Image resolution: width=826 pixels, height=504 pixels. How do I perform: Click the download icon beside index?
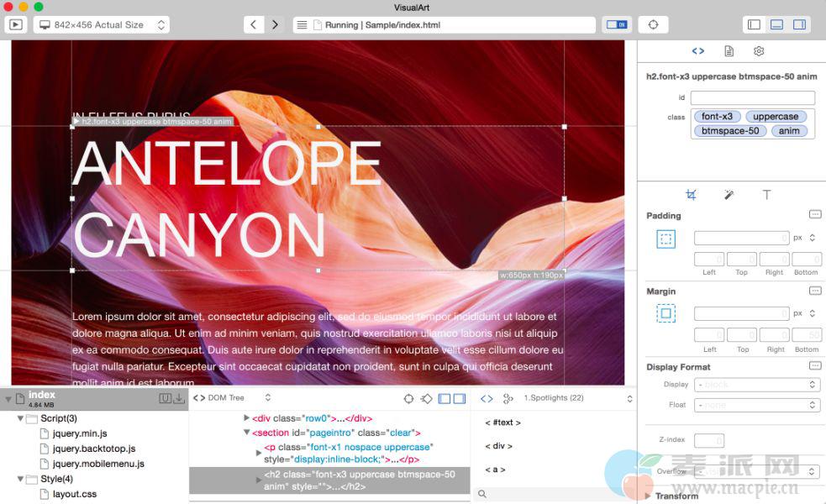[179, 398]
